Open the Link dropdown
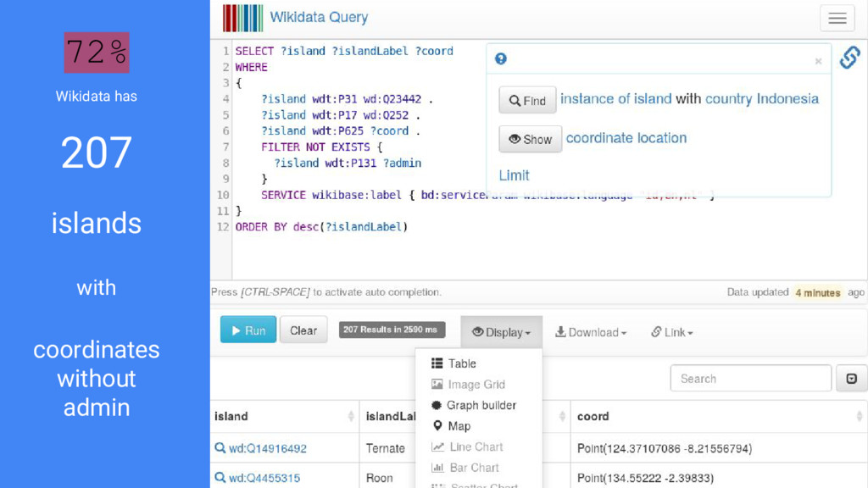Viewport: 868px width, 488px height. click(x=672, y=332)
